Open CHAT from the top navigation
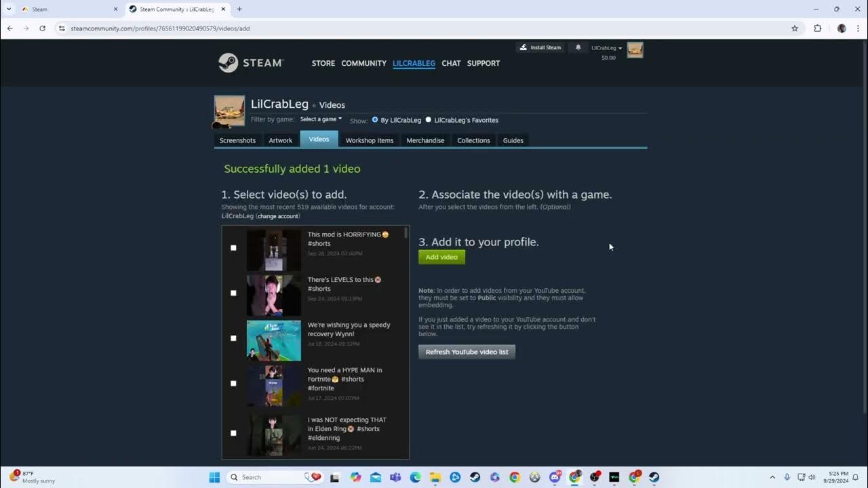Viewport: 868px width, 488px height. coord(451,63)
